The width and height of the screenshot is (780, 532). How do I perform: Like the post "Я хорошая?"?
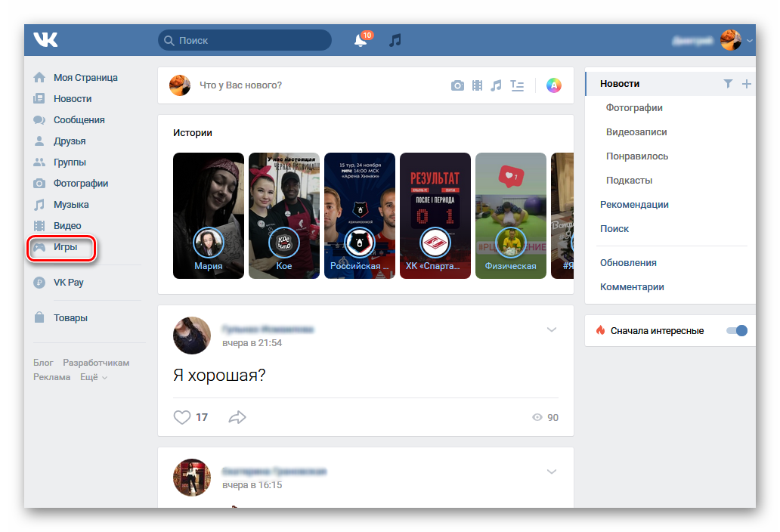[x=182, y=417]
